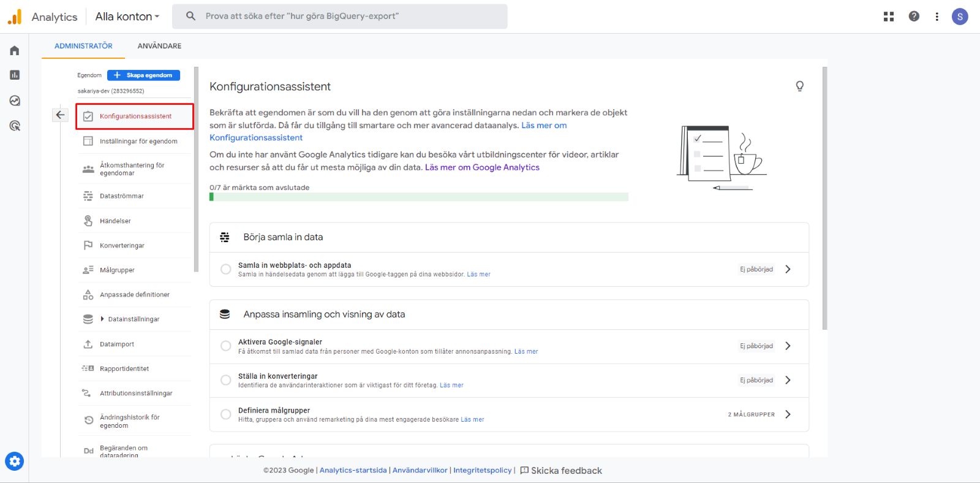
Task: Mark Aktivera Google-signaler as complete
Action: pyautogui.click(x=226, y=346)
